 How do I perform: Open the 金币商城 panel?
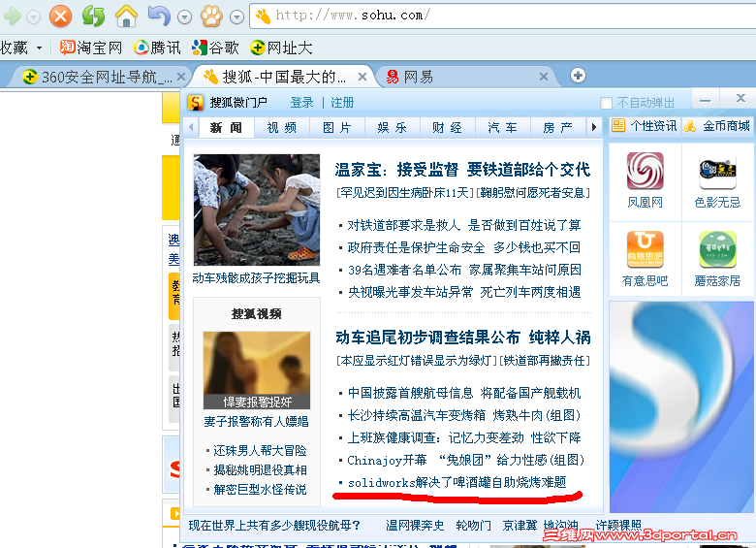point(718,126)
